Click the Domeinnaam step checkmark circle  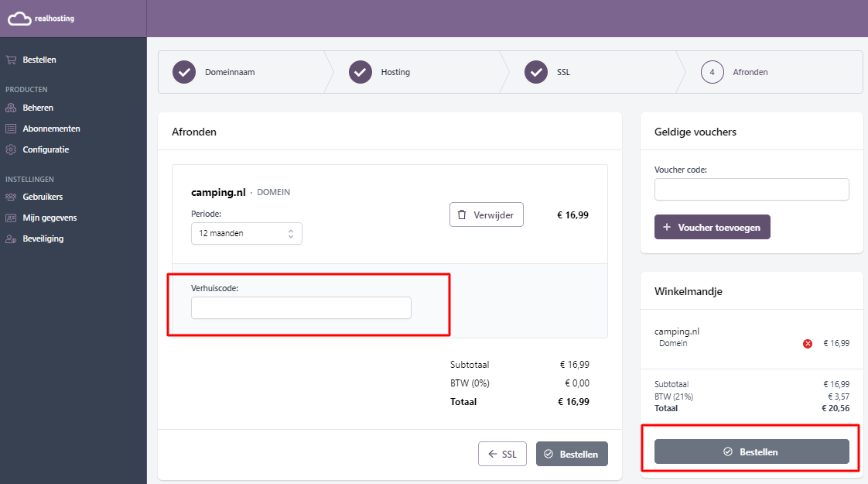184,72
